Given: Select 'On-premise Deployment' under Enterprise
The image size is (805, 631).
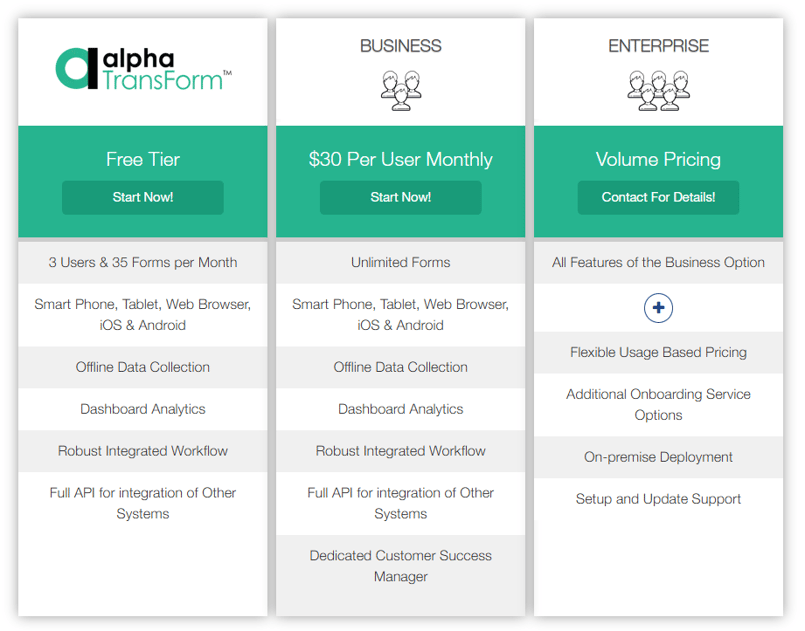Looking at the screenshot, I should point(658,457).
